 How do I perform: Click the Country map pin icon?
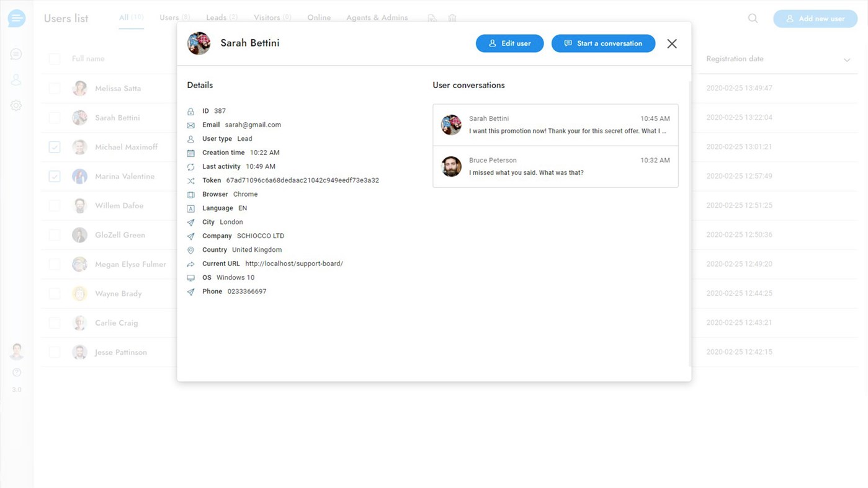(x=190, y=251)
